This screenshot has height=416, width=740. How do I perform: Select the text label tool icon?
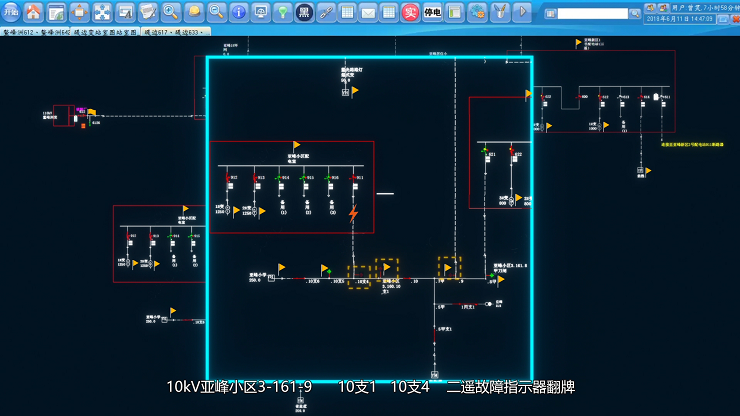125,12
